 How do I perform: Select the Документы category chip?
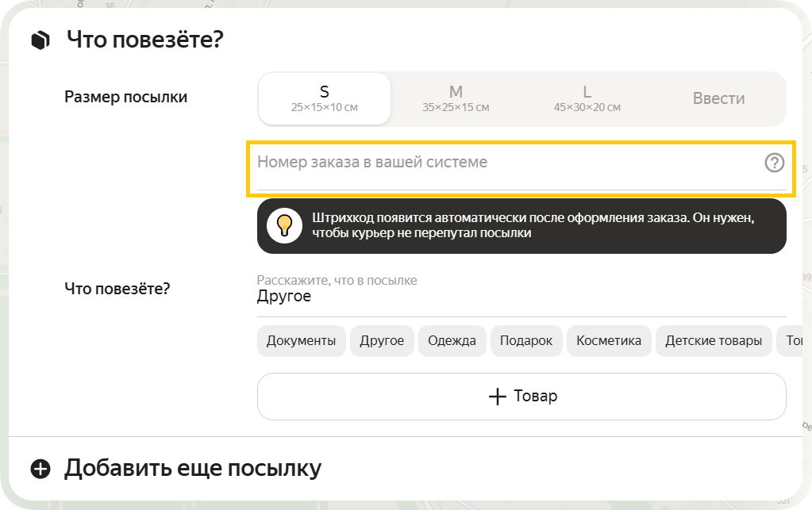[x=301, y=341]
